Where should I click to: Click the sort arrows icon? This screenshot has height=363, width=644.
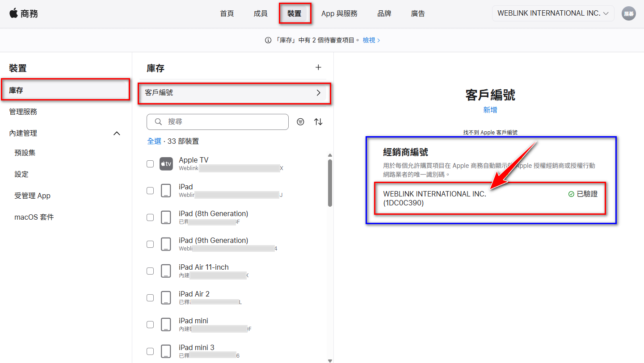[x=318, y=121]
